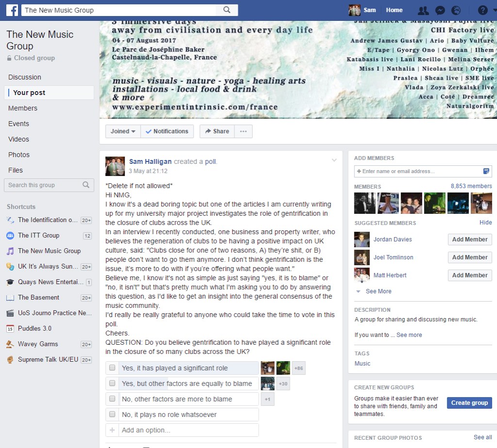Tick 'No, other factors are more to blame'
Image resolution: width=497 pixels, height=448 pixels.
112,399
